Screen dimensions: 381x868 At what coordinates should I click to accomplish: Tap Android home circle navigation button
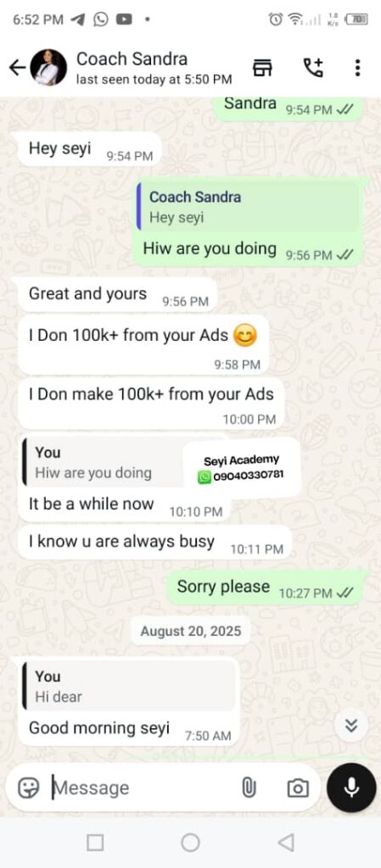(190, 843)
